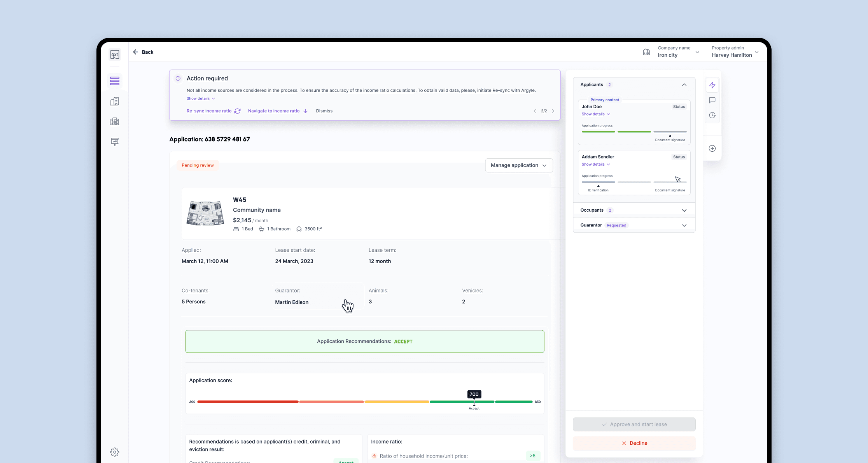Click the Decline button

[634, 443]
